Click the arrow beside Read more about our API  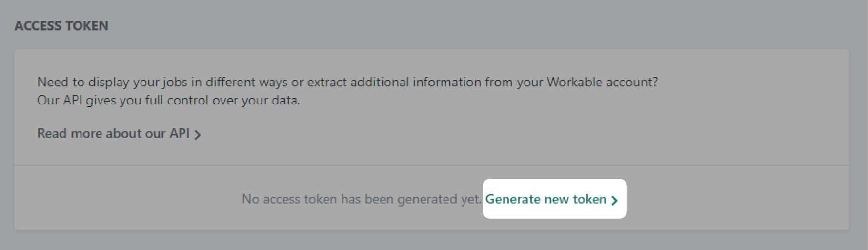click(x=198, y=135)
